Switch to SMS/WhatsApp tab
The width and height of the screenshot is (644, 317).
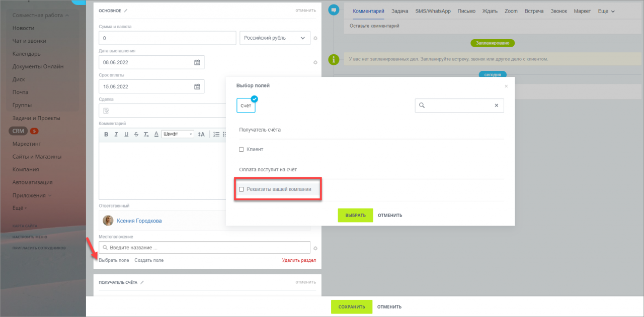[x=433, y=11]
